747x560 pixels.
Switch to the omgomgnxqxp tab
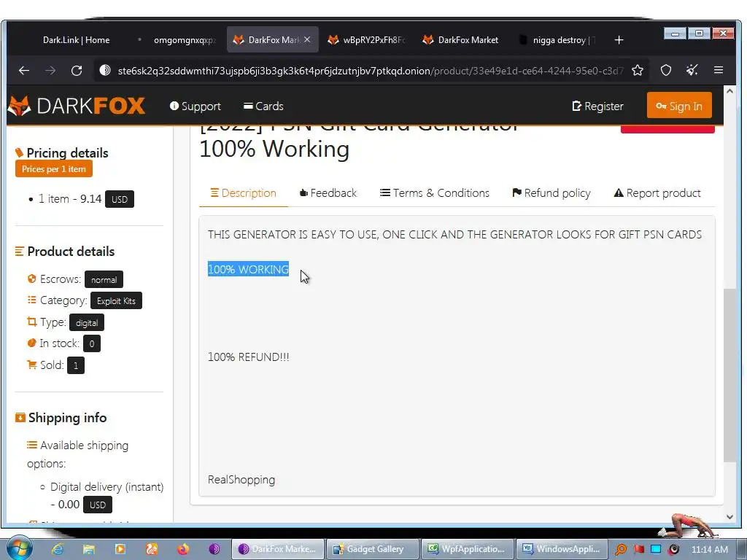click(x=185, y=40)
